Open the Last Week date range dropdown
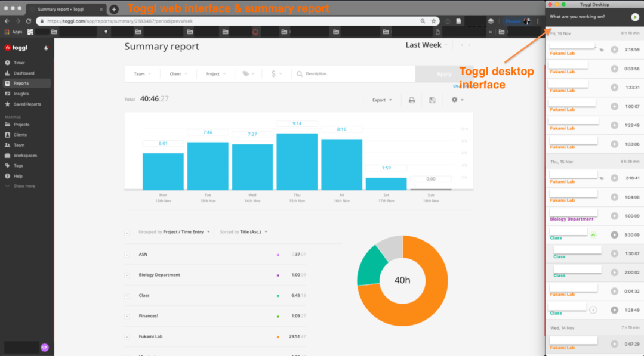644x356 pixels. coord(426,45)
